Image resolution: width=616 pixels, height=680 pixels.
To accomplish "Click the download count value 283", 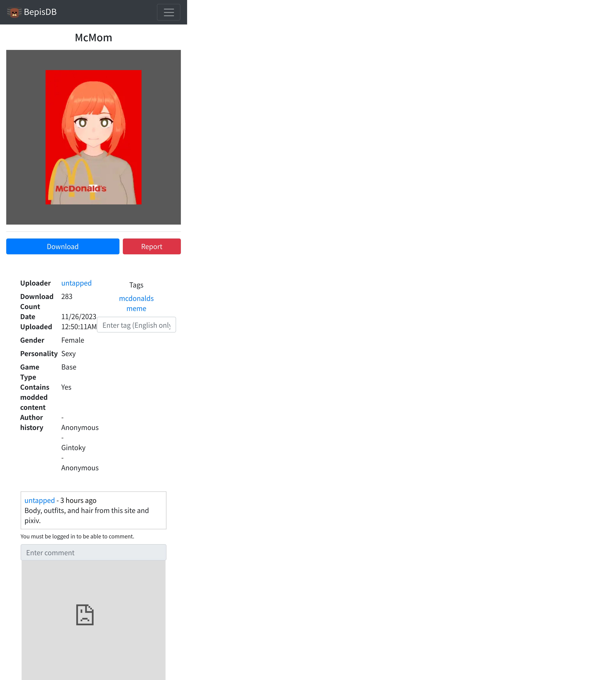I will pos(67,296).
